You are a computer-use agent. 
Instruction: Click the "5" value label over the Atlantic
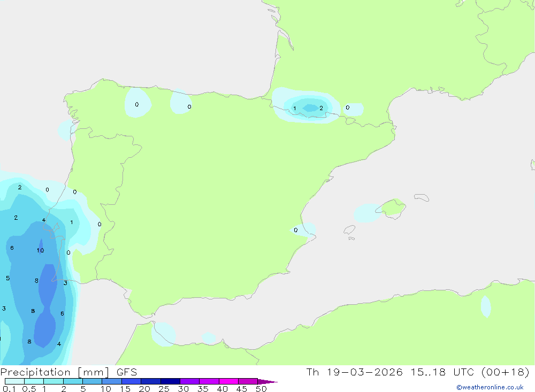8,278
